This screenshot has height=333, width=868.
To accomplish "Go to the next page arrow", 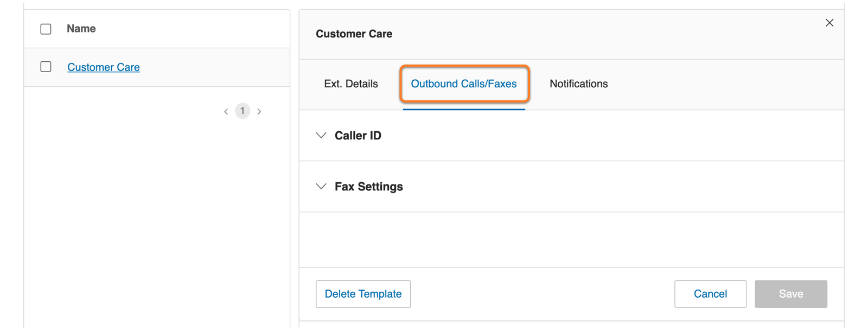I will point(259,112).
